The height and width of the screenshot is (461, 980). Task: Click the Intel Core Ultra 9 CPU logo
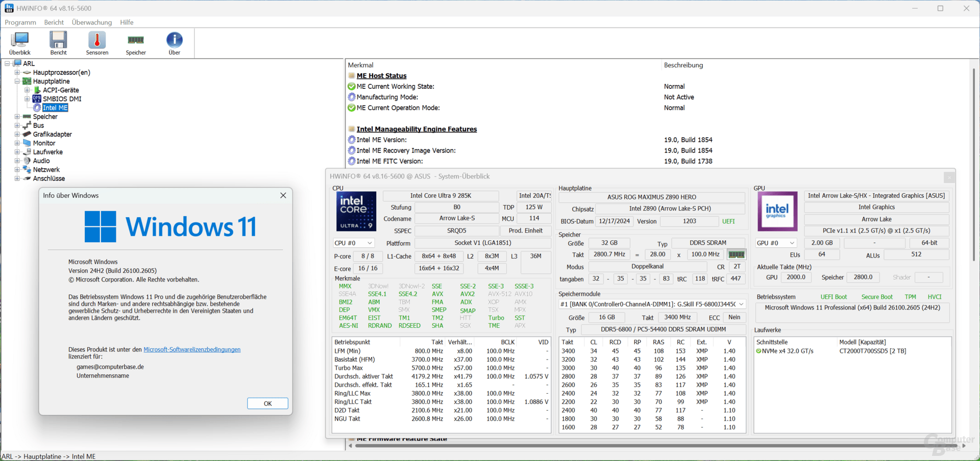tap(356, 211)
